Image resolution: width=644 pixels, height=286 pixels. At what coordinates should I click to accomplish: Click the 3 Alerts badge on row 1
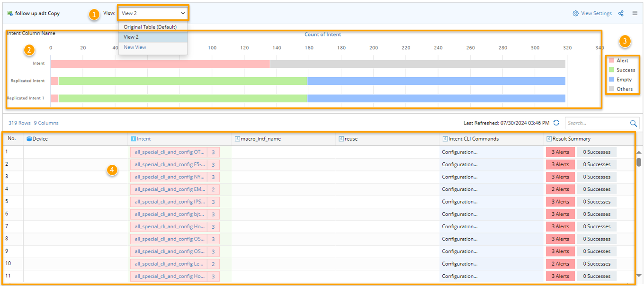(x=560, y=152)
